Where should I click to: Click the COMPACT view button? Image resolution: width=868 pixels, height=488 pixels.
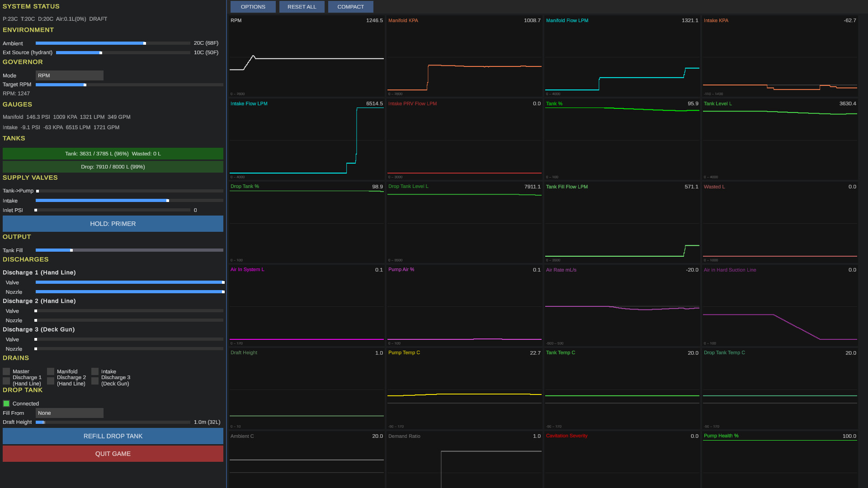[350, 7]
